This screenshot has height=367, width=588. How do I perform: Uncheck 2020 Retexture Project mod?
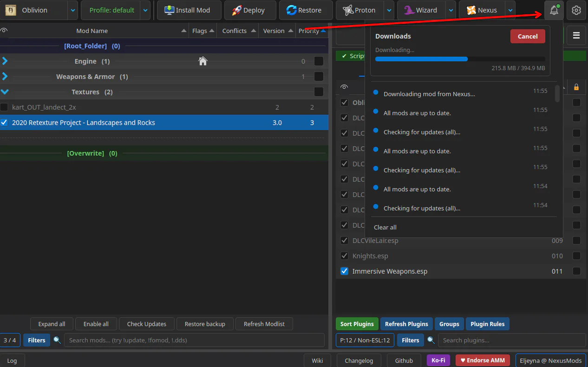[x=4, y=123]
